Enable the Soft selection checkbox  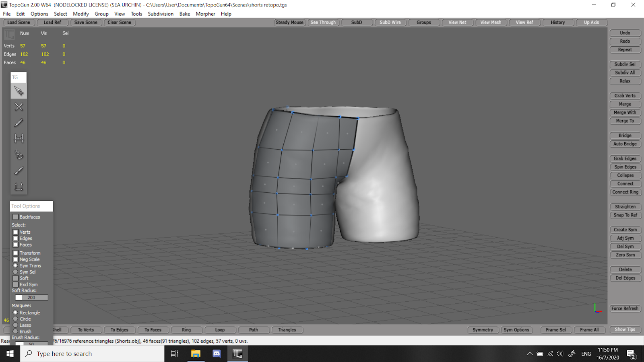[16, 278]
